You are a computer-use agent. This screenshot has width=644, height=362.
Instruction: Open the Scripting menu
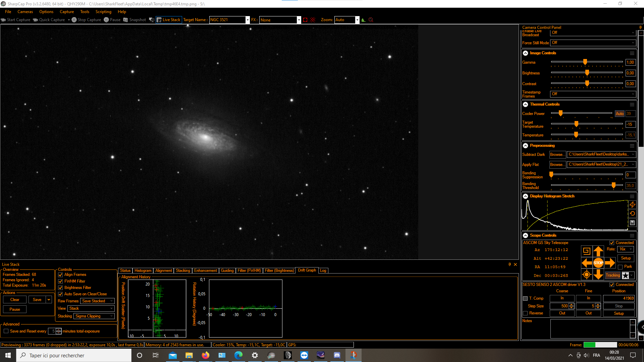click(103, 12)
